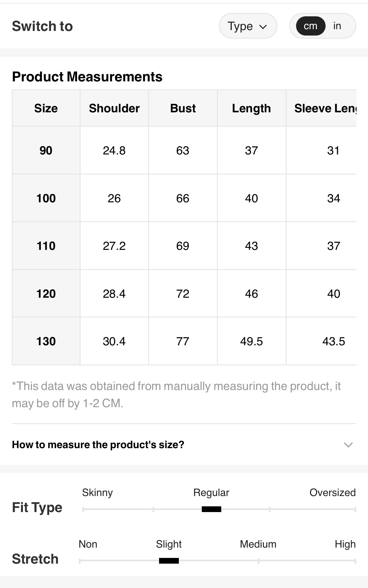
Task: Click the Fit Type Regular marker
Action: 212,509
